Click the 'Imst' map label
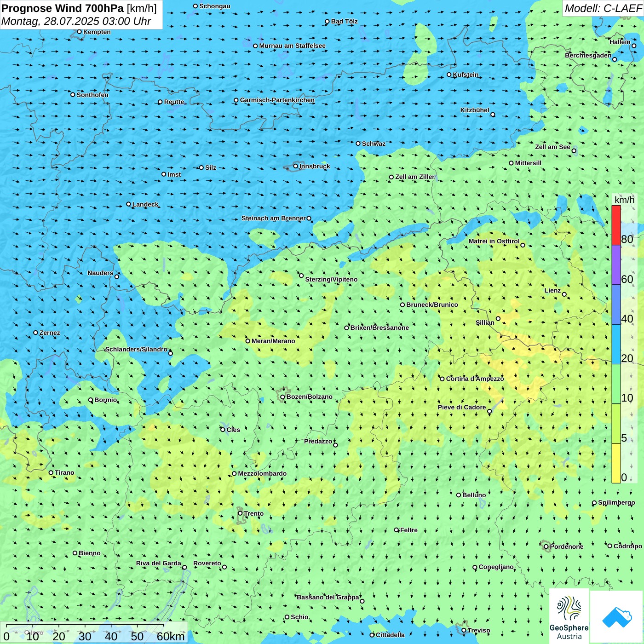The height and width of the screenshot is (644, 644). pyautogui.click(x=174, y=174)
